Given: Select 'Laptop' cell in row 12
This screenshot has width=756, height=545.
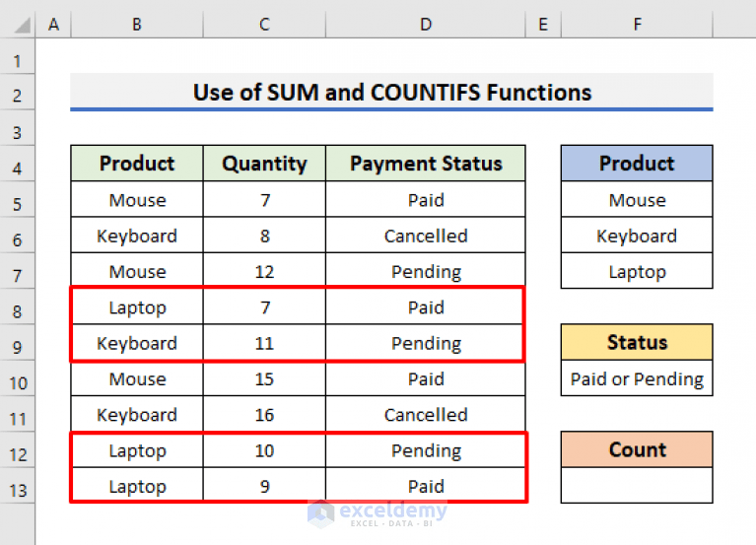Looking at the screenshot, I should tap(137, 449).
